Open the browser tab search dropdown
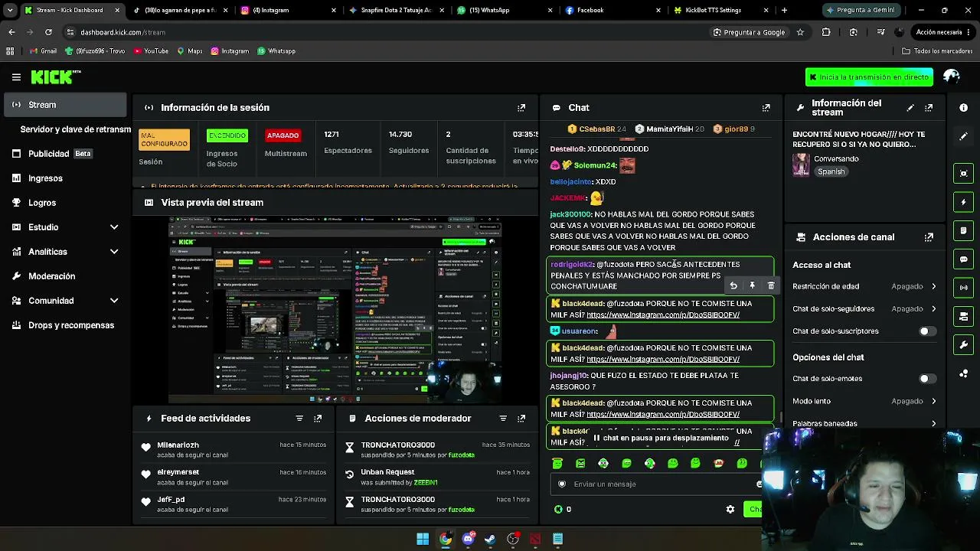 (x=10, y=10)
